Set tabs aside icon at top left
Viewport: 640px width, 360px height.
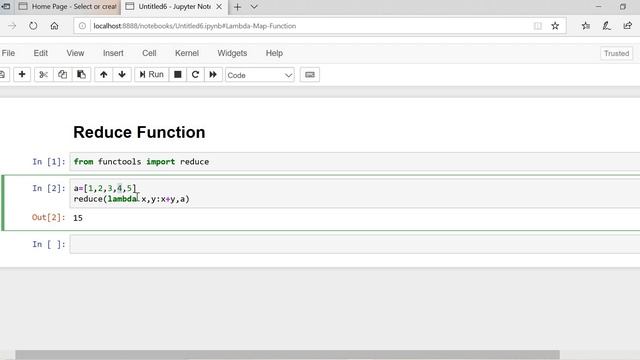[x=6, y=7]
